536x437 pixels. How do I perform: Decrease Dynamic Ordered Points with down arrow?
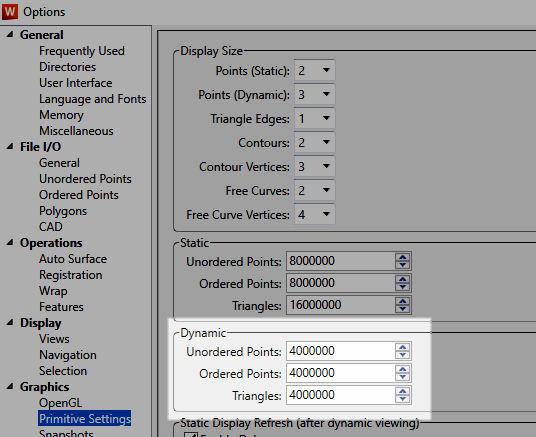point(403,377)
